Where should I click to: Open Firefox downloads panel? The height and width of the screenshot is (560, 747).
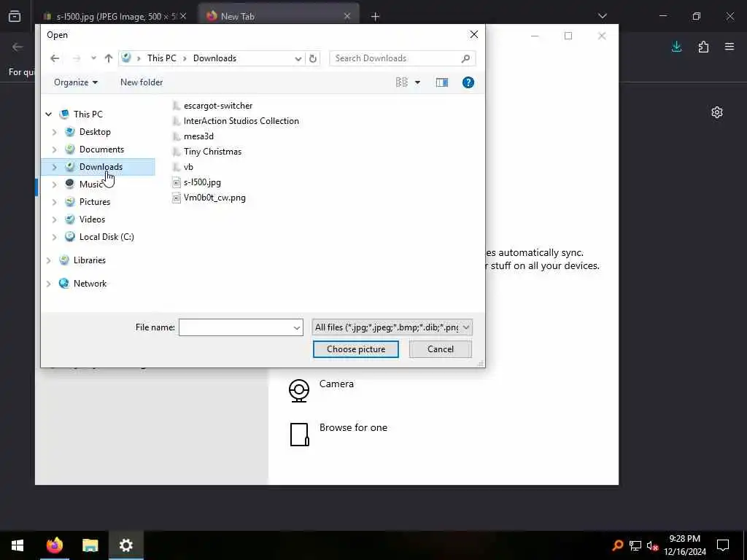(x=676, y=47)
